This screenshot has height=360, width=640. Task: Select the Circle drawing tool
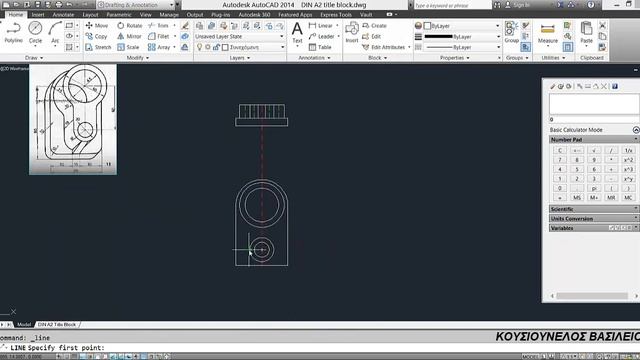point(35,32)
